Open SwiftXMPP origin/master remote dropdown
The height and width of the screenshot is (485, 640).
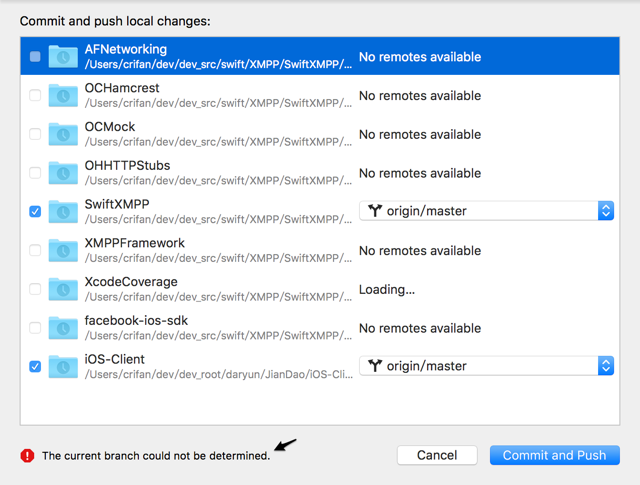tap(486, 211)
